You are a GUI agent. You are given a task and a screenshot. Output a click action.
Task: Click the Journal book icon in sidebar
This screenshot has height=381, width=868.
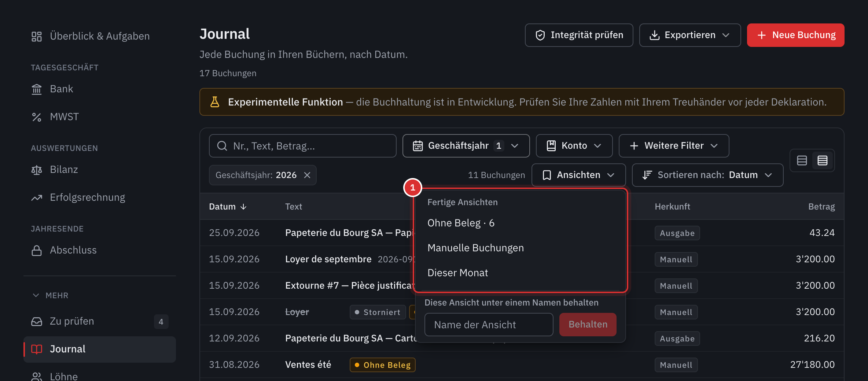pyautogui.click(x=37, y=349)
